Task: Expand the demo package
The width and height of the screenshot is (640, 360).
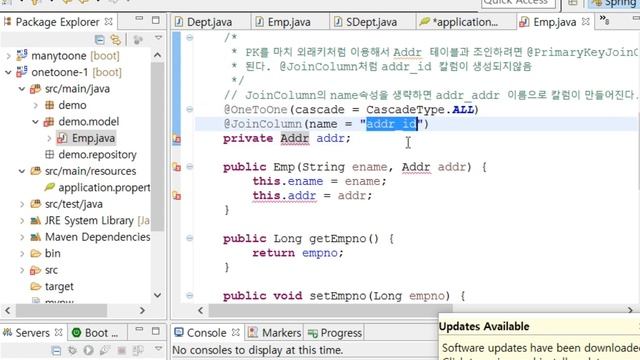Action: [36, 105]
